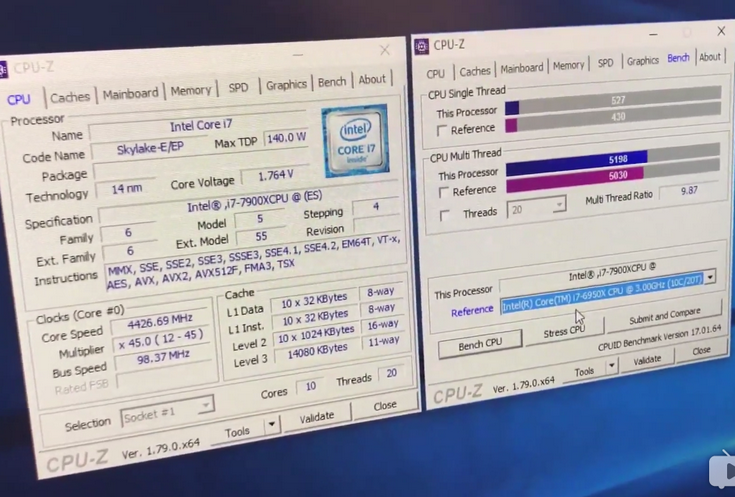Switch to SPD tab in Bench window
The width and height of the screenshot is (735, 497).
(x=605, y=63)
